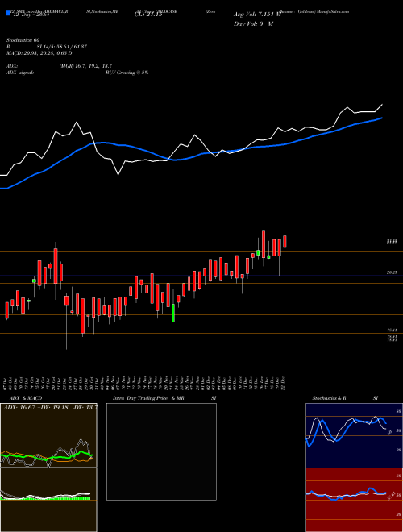Click the '12 Day = 20.64' SMA legend text

tap(30, 15)
